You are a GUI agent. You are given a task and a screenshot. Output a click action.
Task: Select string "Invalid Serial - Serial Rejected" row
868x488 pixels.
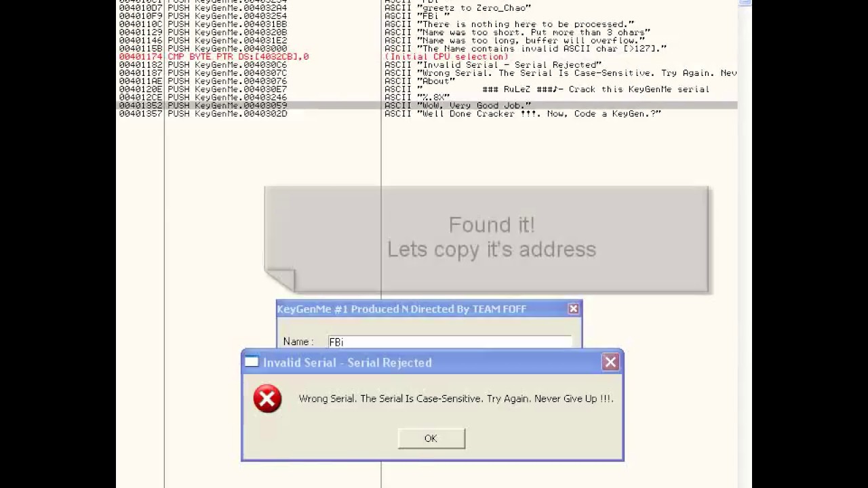click(493, 65)
